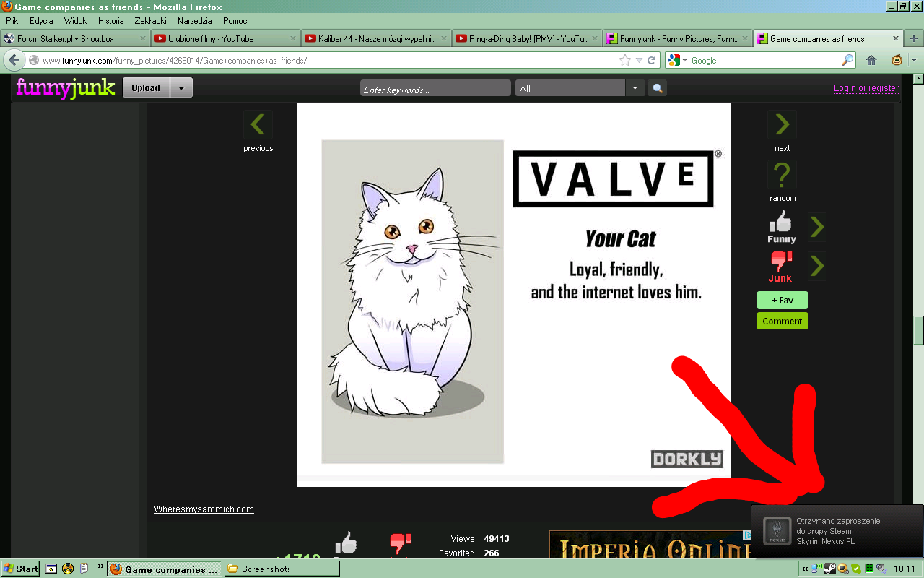Close the Game companies as friends tab
Screen dimensions: 924x578
tap(896, 38)
